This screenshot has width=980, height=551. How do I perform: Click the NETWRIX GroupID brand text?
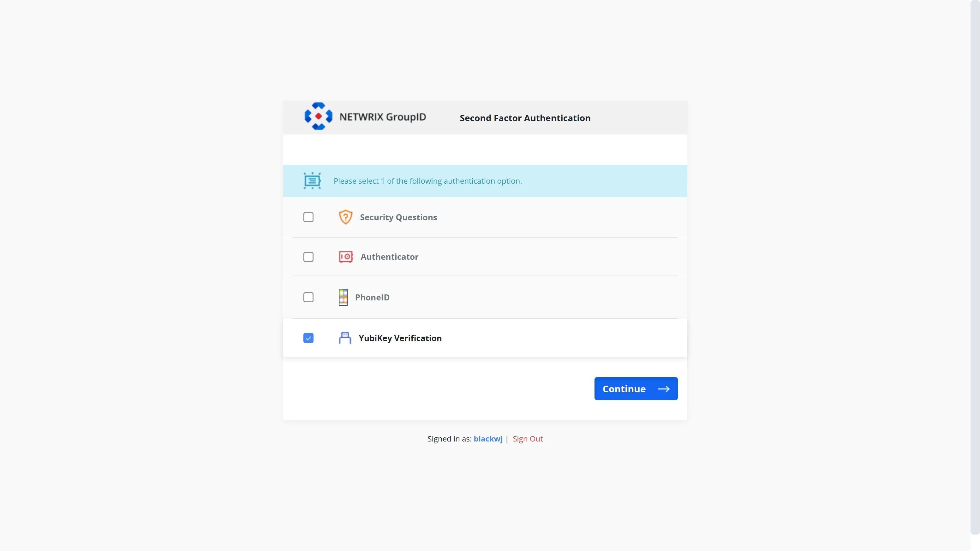pyautogui.click(x=382, y=117)
